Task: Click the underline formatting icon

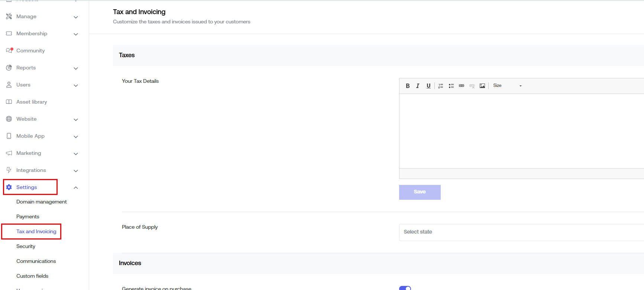Action: coord(428,86)
